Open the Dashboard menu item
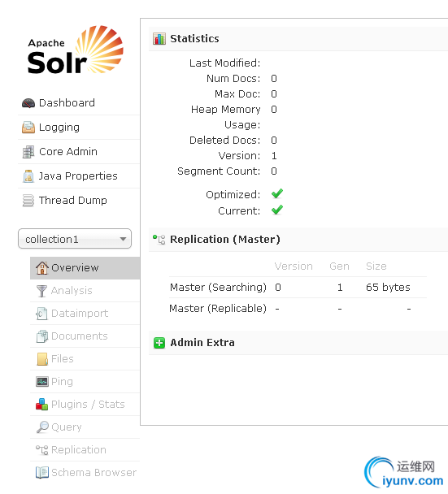Viewport: 448px width, 494px height. [x=79, y=103]
